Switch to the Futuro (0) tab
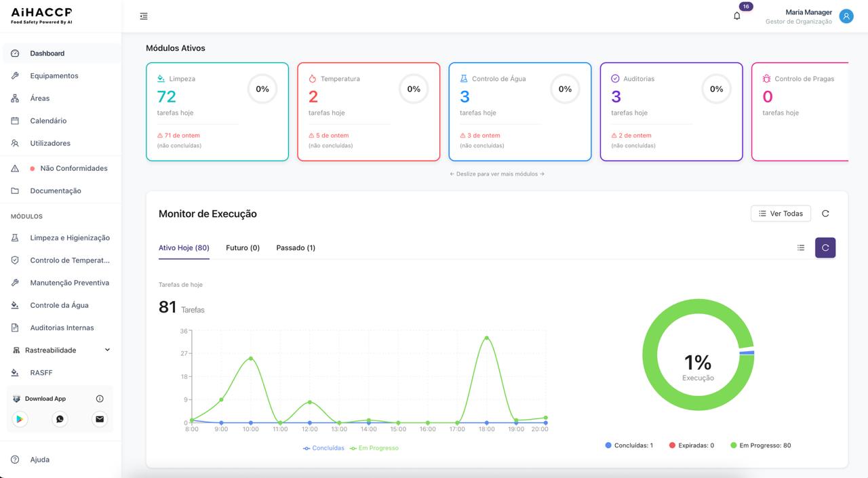Image resolution: width=868 pixels, height=478 pixels. click(243, 248)
